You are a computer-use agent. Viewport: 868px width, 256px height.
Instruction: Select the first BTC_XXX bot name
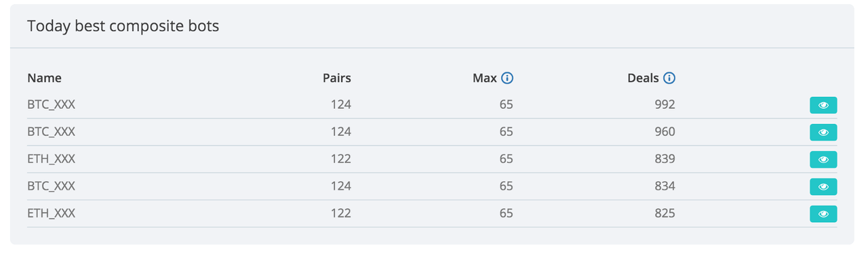tap(51, 105)
